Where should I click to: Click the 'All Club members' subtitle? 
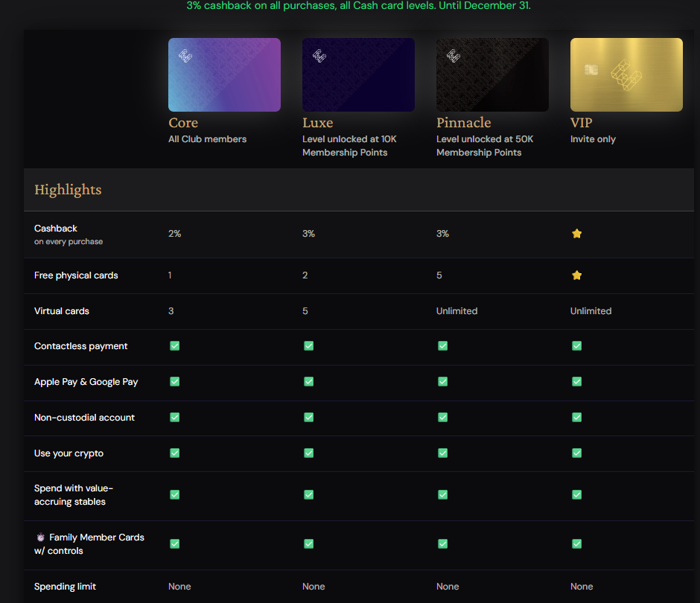pos(207,139)
